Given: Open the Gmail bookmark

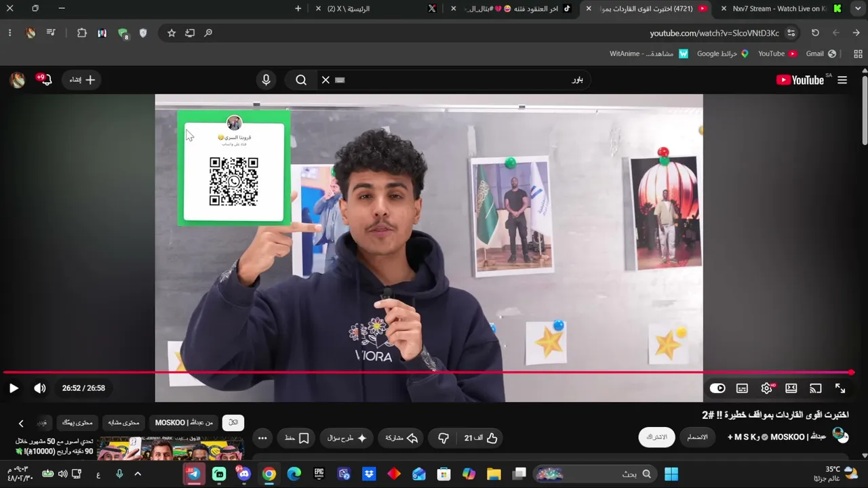Looking at the screenshot, I should 821,54.
